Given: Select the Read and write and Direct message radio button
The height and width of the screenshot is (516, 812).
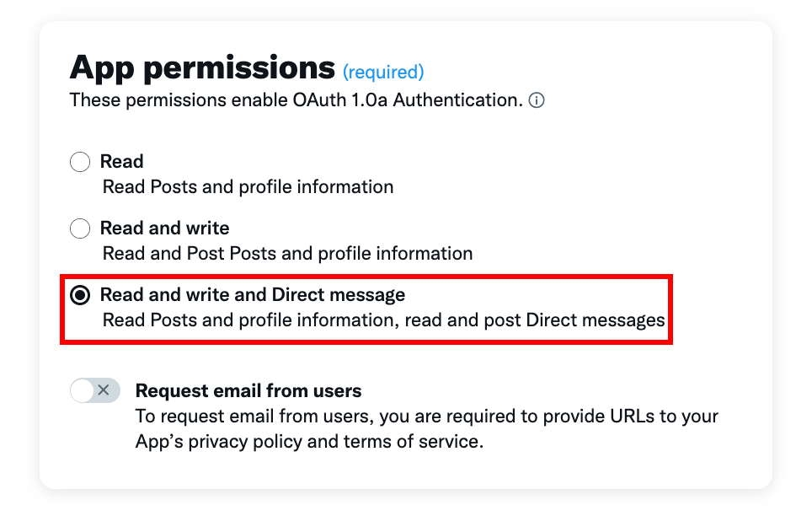Looking at the screenshot, I should click(80, 295).
